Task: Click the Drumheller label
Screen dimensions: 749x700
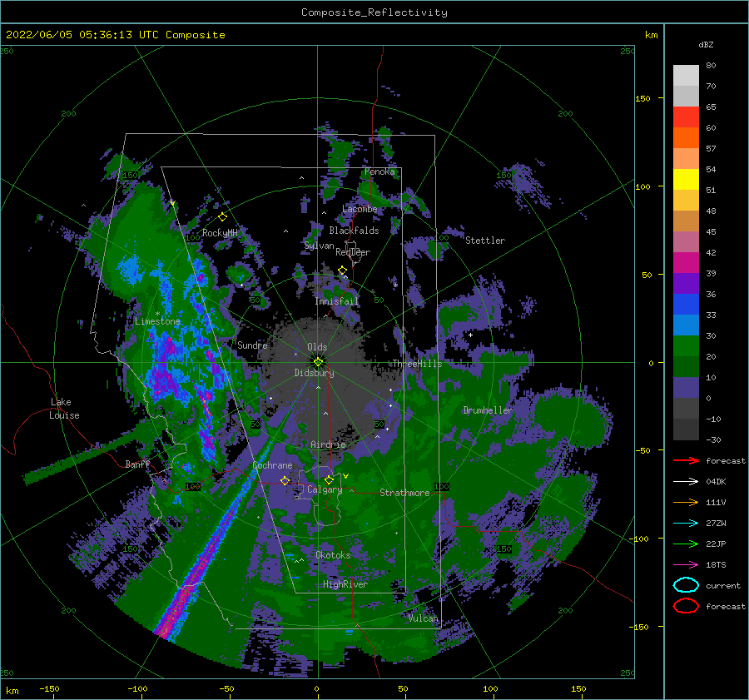Action: 488,410
